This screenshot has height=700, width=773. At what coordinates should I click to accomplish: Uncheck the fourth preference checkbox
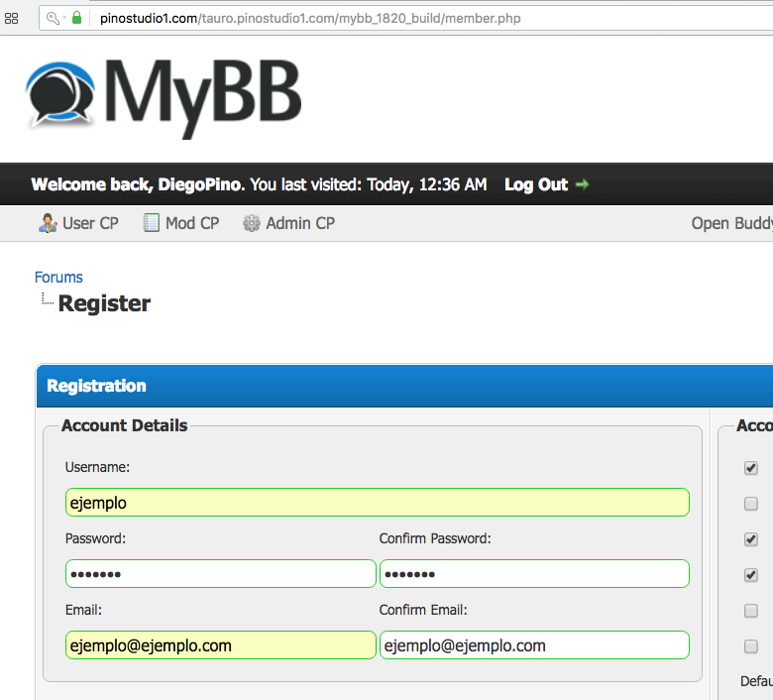click(751, 575)
